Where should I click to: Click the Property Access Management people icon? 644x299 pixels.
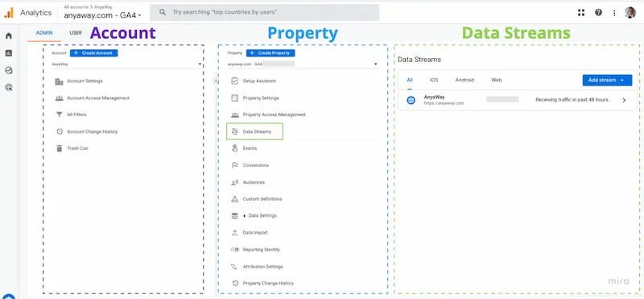pyautogui.click(x=235, y=114)
